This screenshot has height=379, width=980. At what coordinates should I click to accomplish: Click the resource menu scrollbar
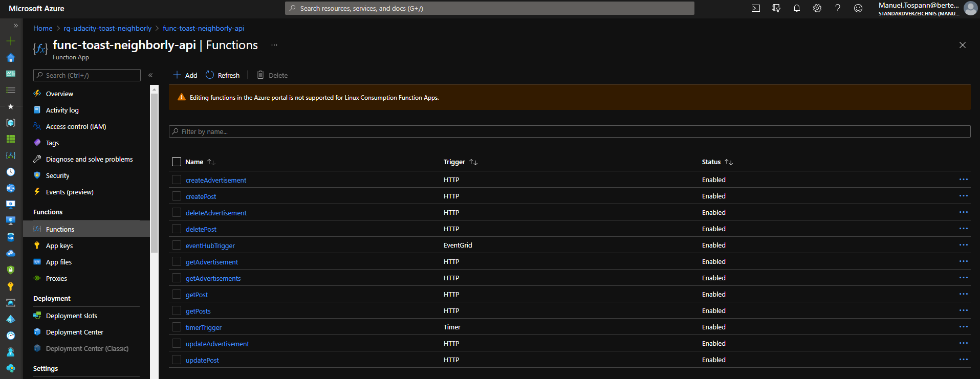click(154, 173)
